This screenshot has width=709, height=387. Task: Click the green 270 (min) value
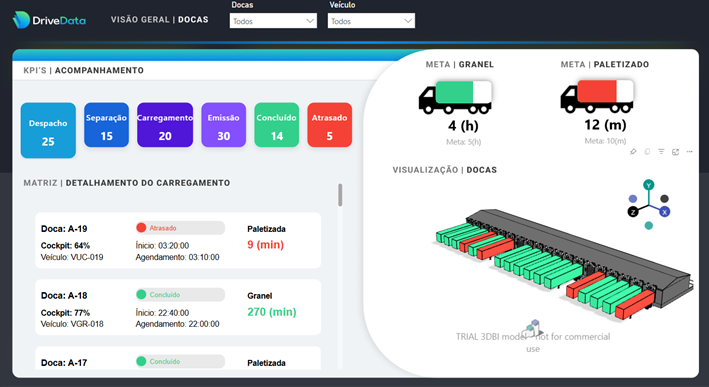(x=272, y=311)
